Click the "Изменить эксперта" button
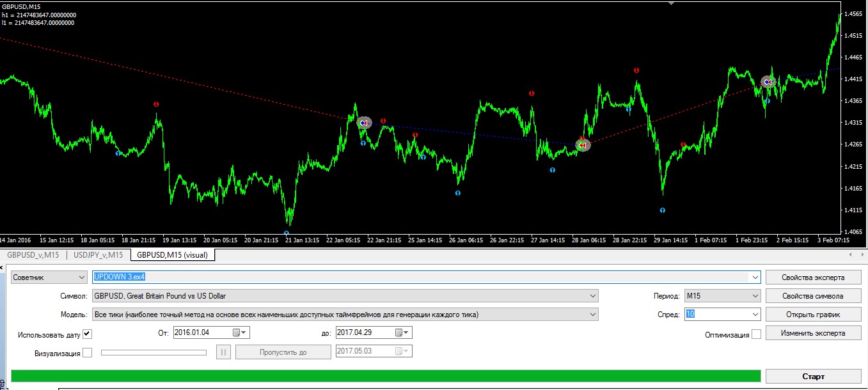Viewport: 868px width, 390px height. pos(813,333)
